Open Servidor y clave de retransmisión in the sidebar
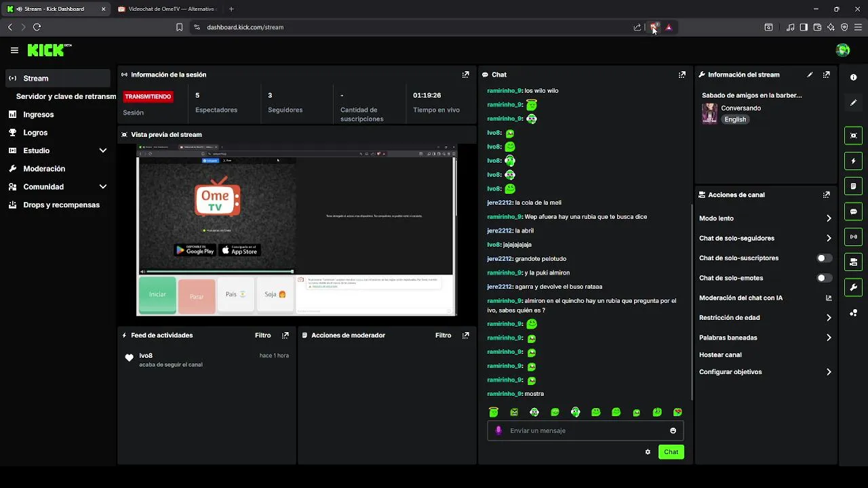This screenshot has height=488, width=868. (66, 96)
